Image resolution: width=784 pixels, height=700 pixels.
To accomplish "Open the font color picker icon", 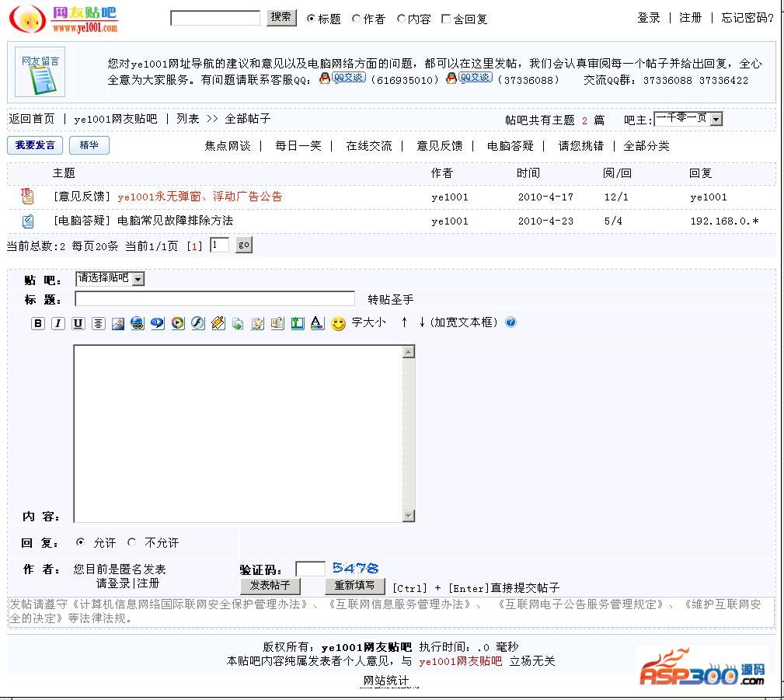I will point(316,323).
